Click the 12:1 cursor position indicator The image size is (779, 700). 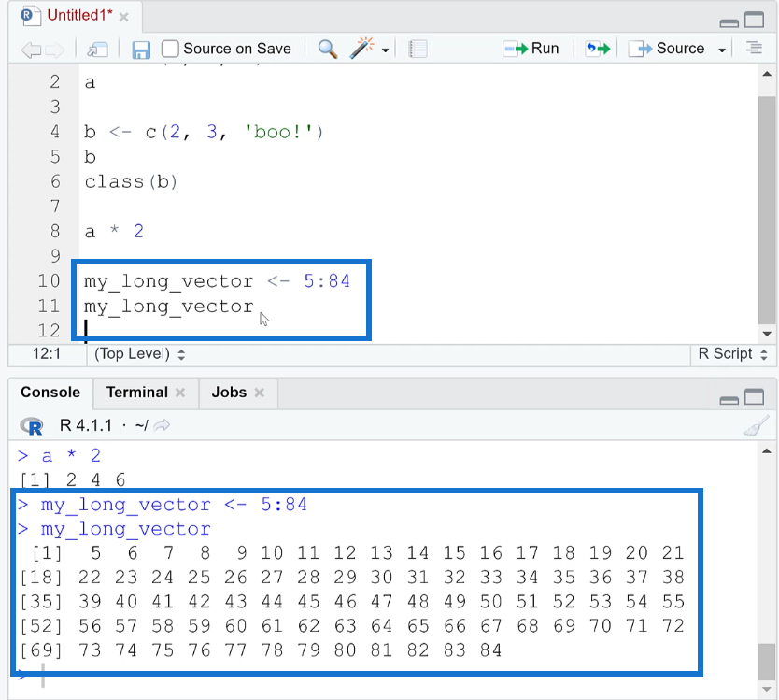47,353
